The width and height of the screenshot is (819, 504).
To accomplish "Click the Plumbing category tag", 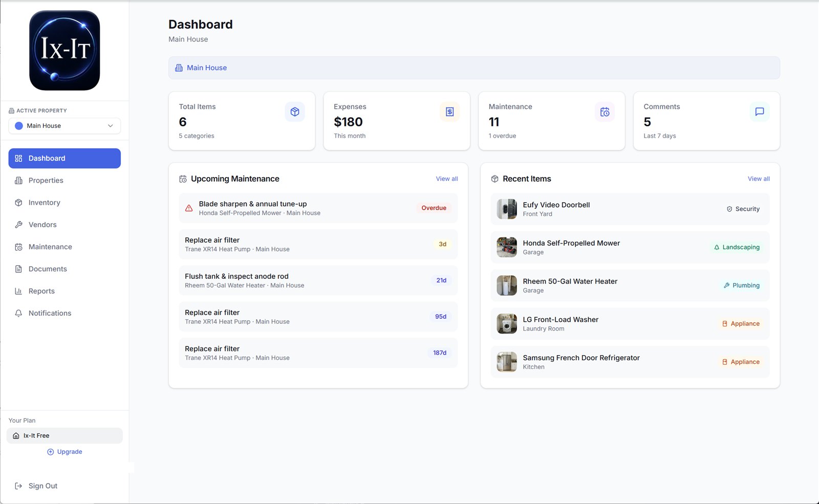I will [741, 286].
